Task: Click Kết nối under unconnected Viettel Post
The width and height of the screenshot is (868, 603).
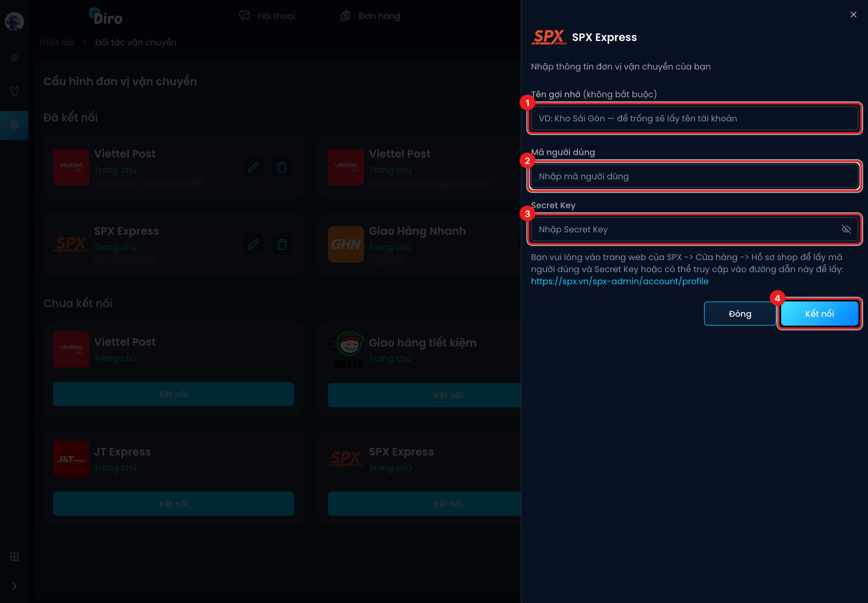Action: [174, 394]
